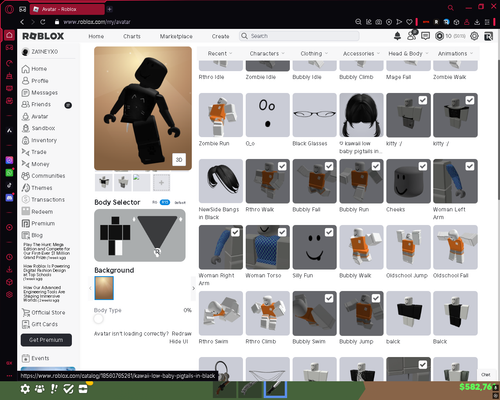Screen dimensions: 500x400
Task: Uncheck the Bubbly Swim animation
Action: coord(329,298)
